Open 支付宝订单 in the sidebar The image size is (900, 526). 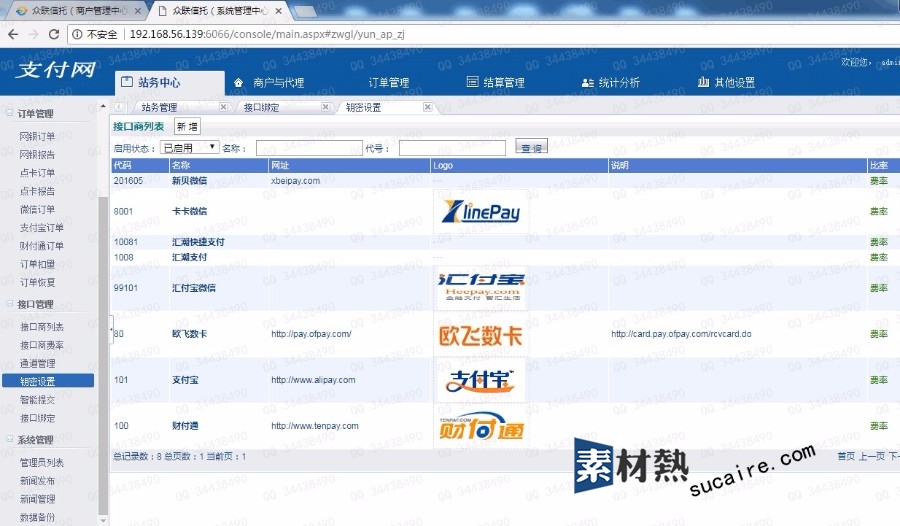point(42,227)
